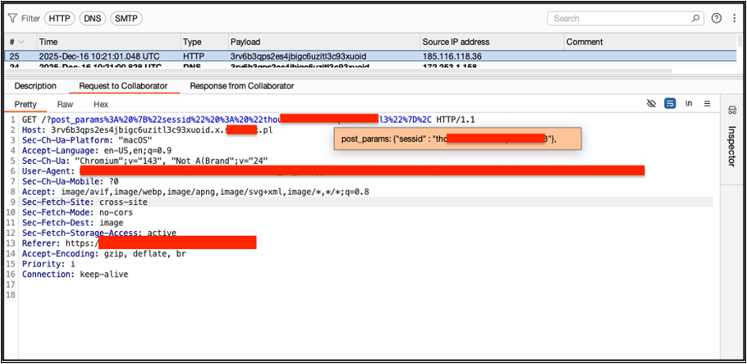Click the Filter funnel icon
The height and width of the screenshot is (364, 747).
pos(12,19)
